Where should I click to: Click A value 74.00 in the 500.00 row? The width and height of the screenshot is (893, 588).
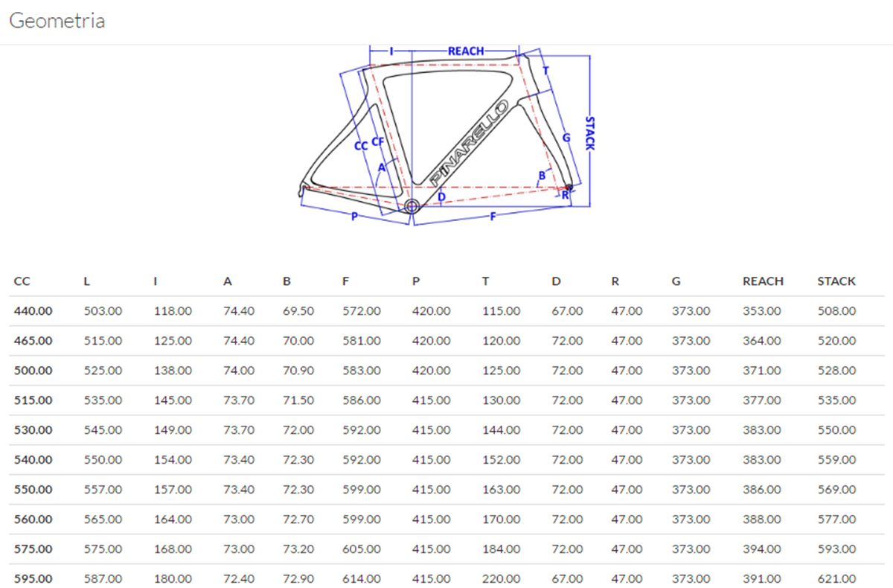coord(239,371)
